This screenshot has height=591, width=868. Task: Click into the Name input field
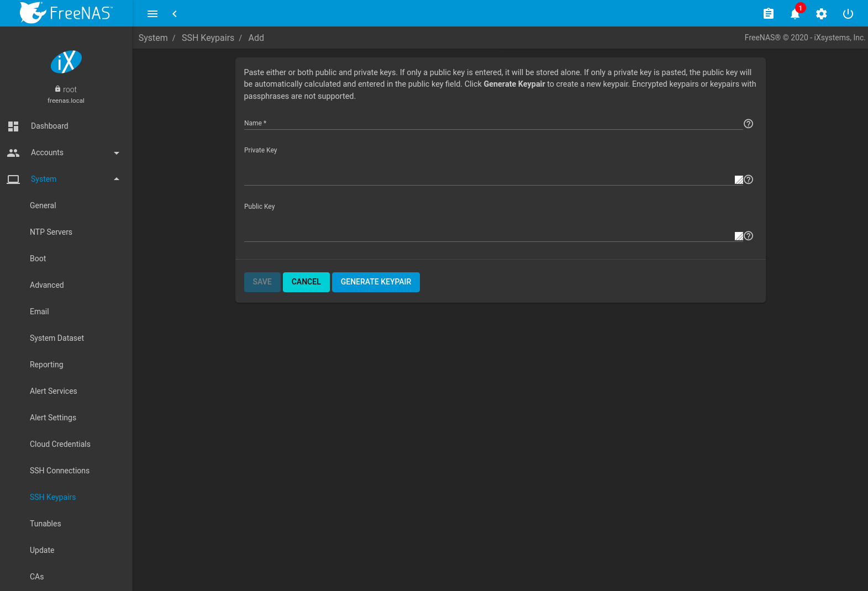(x=493, y=123)
